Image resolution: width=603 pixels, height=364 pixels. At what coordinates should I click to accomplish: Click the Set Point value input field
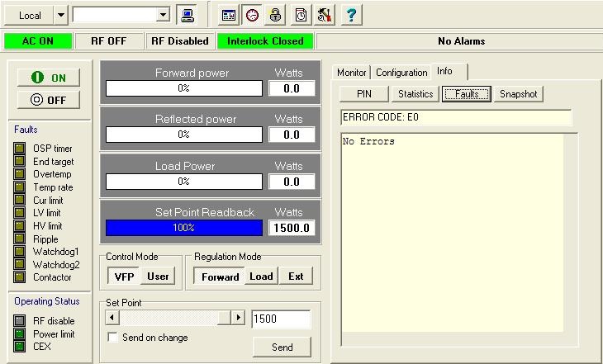pos(281,319)
